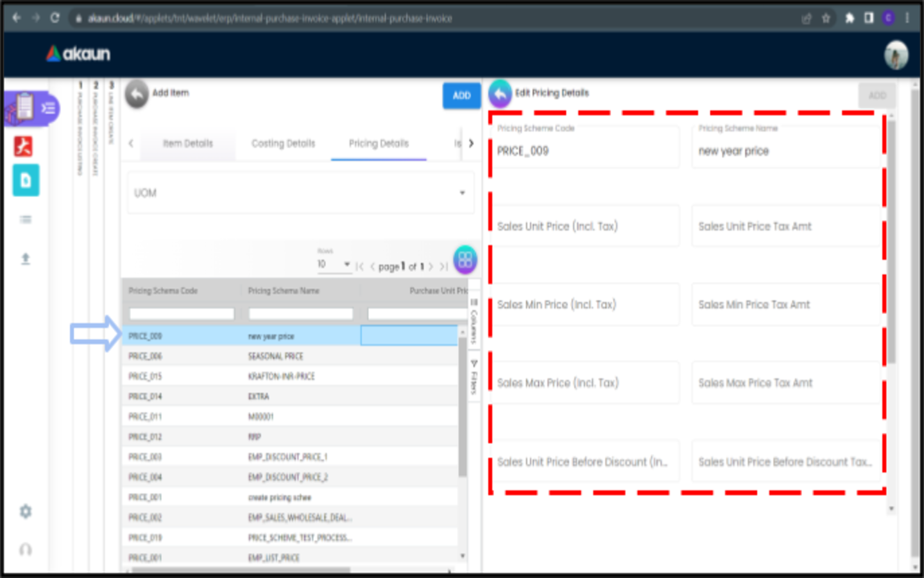Click the Sales Min Price Tax Amt field

pyautogui.click(x=787, y=304)
